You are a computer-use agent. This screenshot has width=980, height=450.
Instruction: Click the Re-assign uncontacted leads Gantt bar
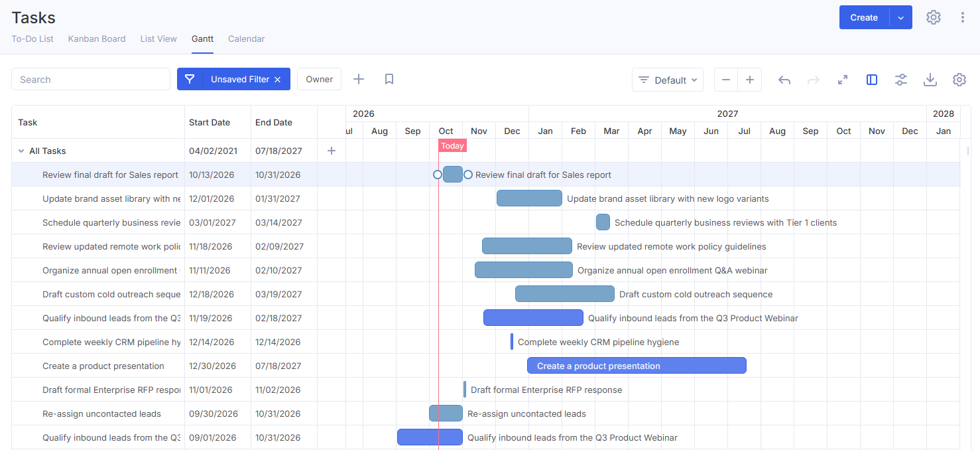click(x=446, y=413)
